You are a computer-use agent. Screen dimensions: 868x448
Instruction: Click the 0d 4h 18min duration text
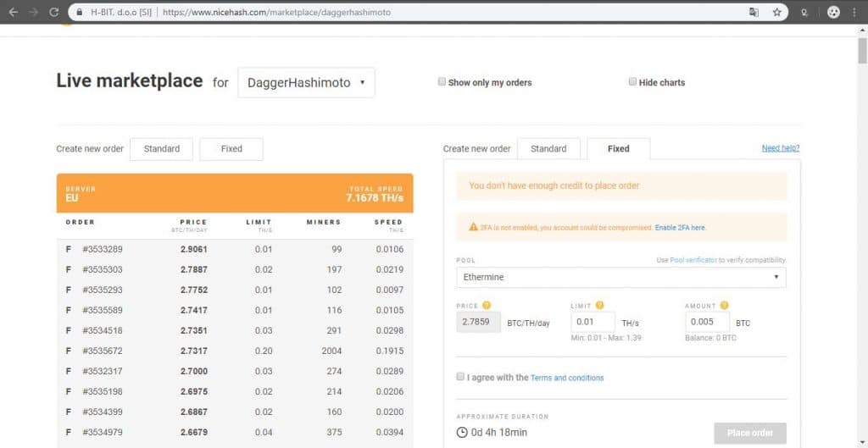point(498,433)
